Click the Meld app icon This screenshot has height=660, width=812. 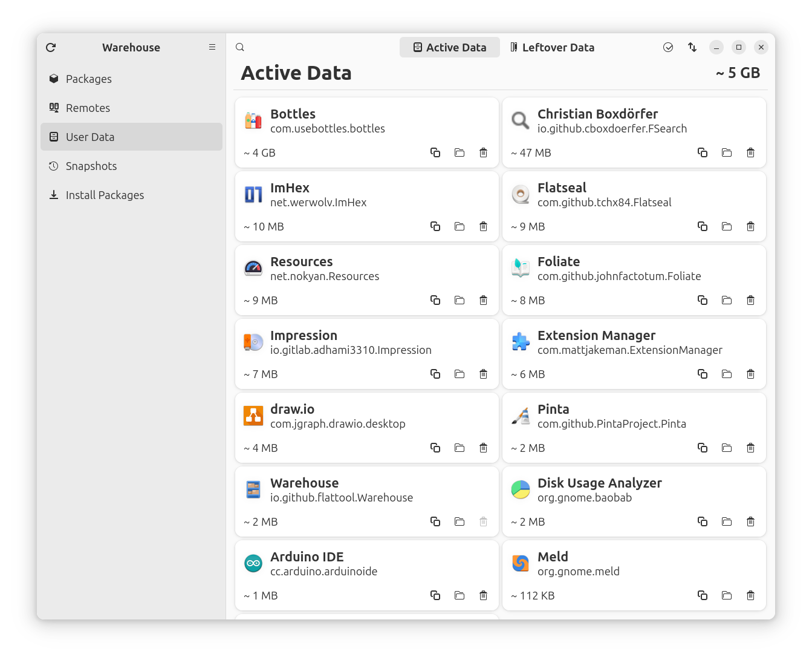(x=521, y=563)
